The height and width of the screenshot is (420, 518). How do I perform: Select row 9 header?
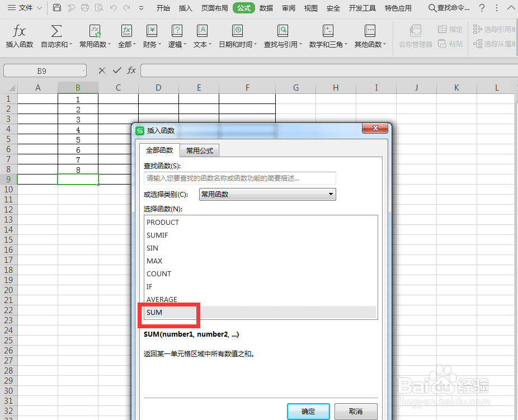click(8, 180)
